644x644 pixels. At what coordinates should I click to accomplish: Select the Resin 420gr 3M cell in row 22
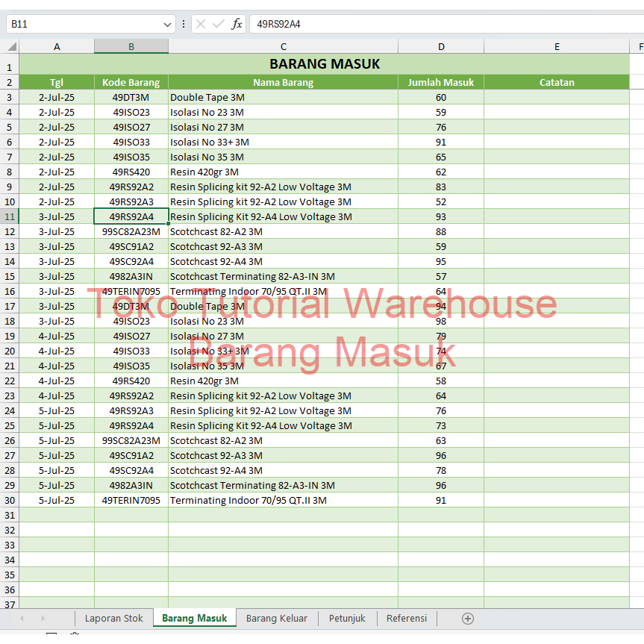(x=283, y=381)
